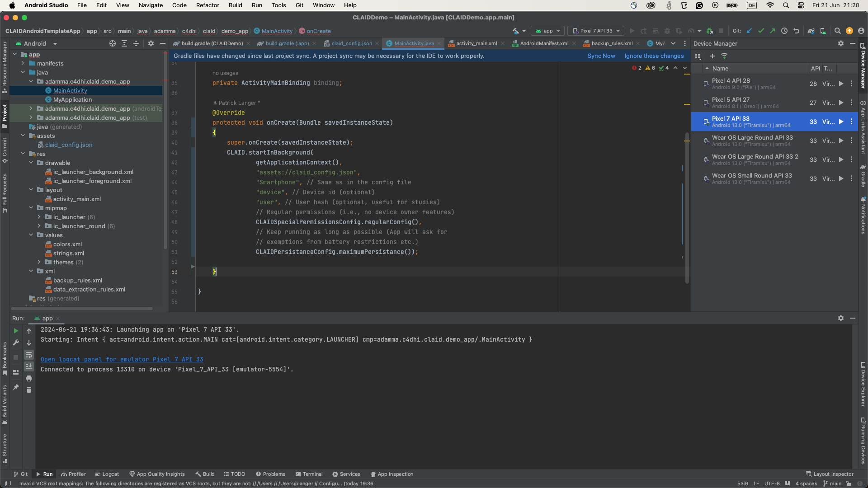Click Collapse All in Project panel

(x=136, y=44)
